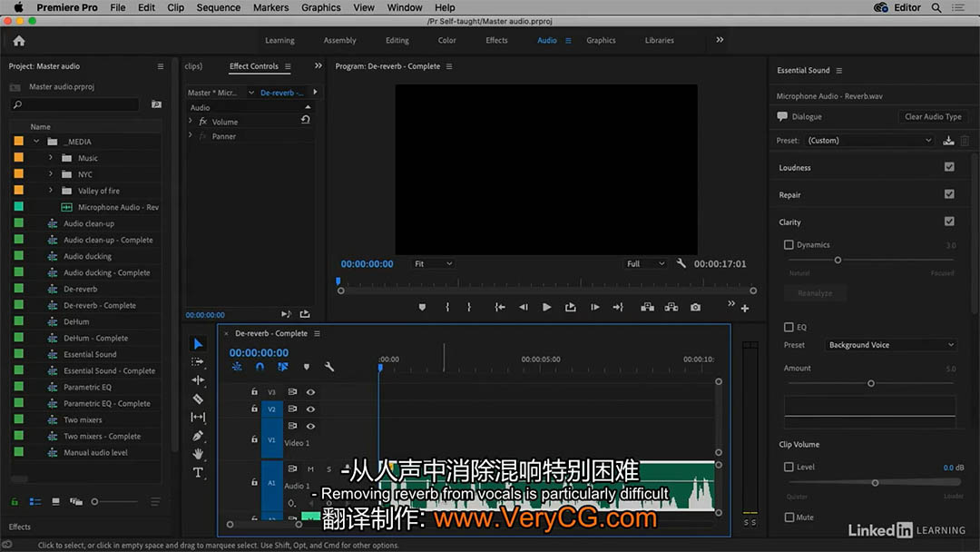The image size is (980, 552).
Task: Switch to the Graphics workspace
Action: click(x=601, y=41)
